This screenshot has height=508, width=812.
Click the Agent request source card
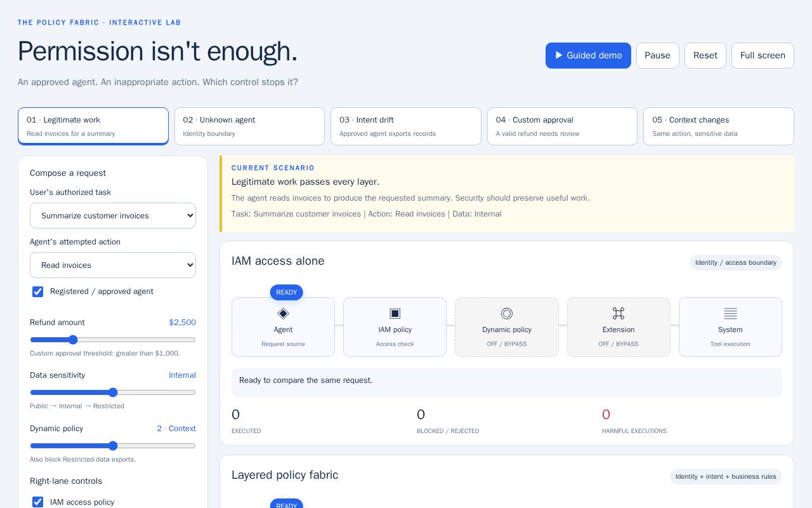[283, 327]
